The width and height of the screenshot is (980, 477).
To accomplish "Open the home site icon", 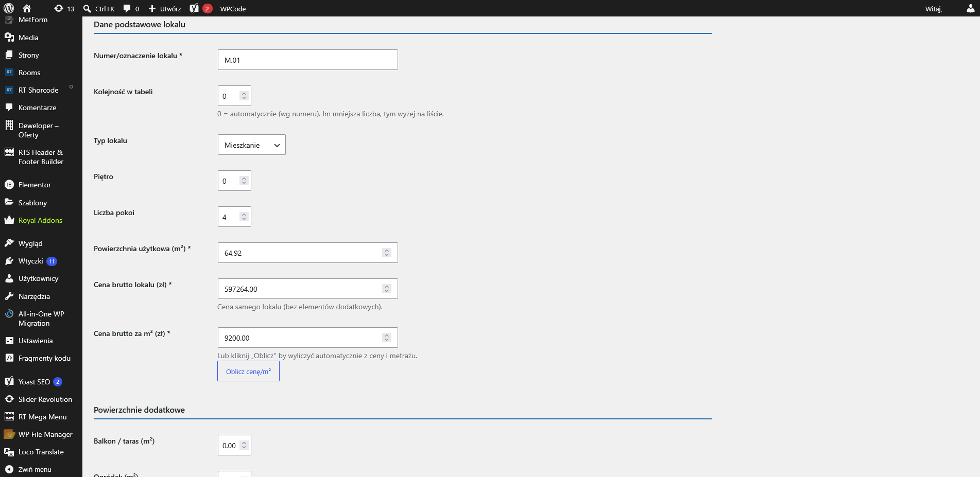I will (27, 8).
